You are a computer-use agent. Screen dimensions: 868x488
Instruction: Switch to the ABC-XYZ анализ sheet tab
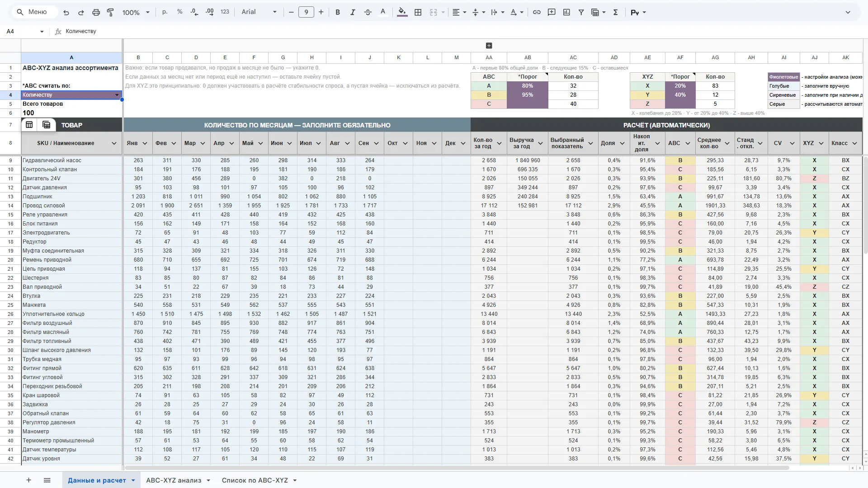click(x=174, y=480)
